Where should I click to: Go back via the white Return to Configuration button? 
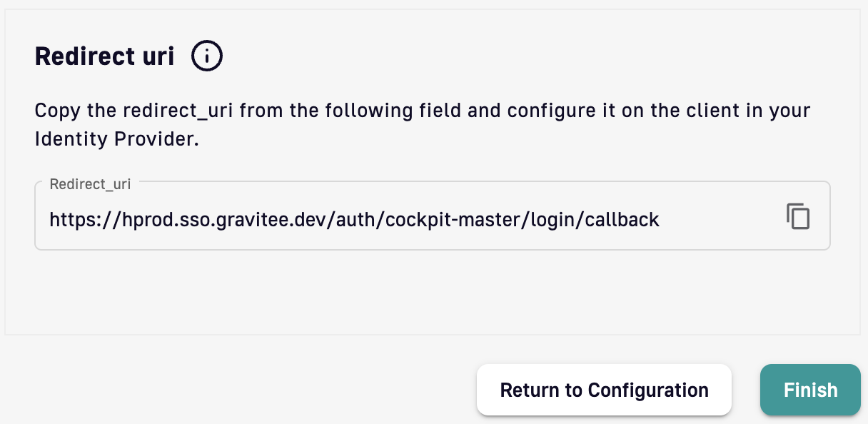click(x=604, y=390)
